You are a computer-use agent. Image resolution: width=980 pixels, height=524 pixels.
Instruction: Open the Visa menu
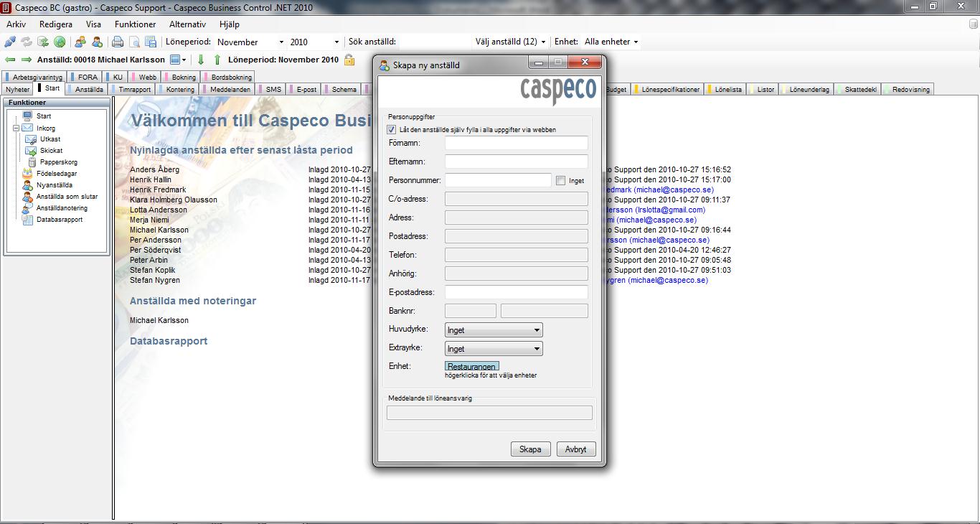click(x=94, y=24)
